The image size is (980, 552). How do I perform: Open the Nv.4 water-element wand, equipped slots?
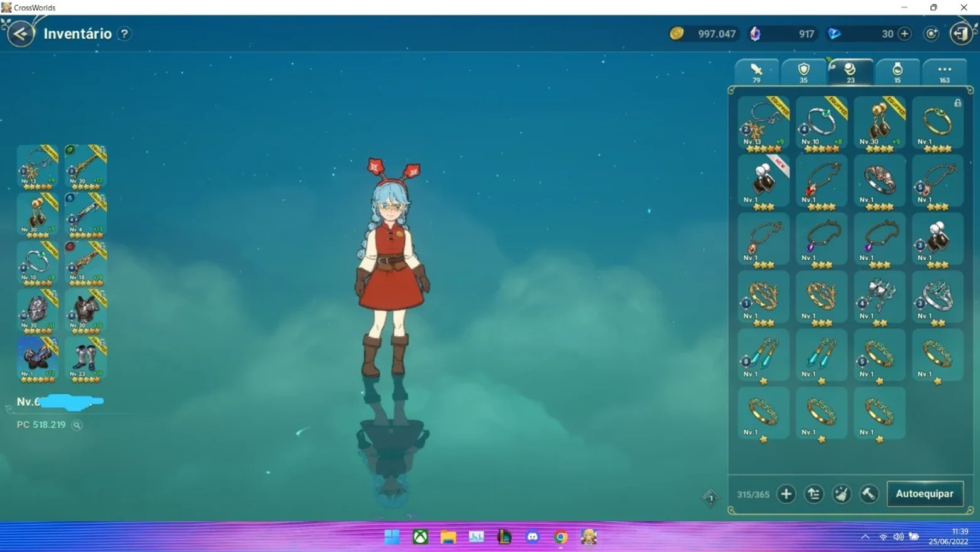tap(85, 216)
